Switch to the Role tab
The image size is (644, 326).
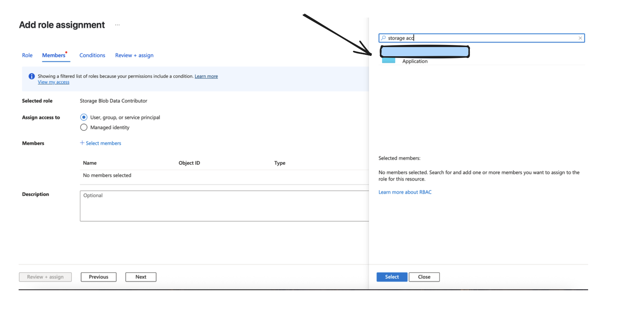27,56
